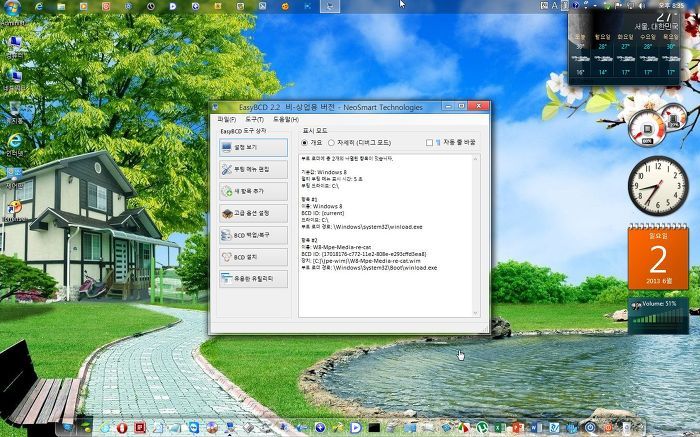Click the analog clock gadget
Viewport: 700px width, 437px height.
coord(658,186)
